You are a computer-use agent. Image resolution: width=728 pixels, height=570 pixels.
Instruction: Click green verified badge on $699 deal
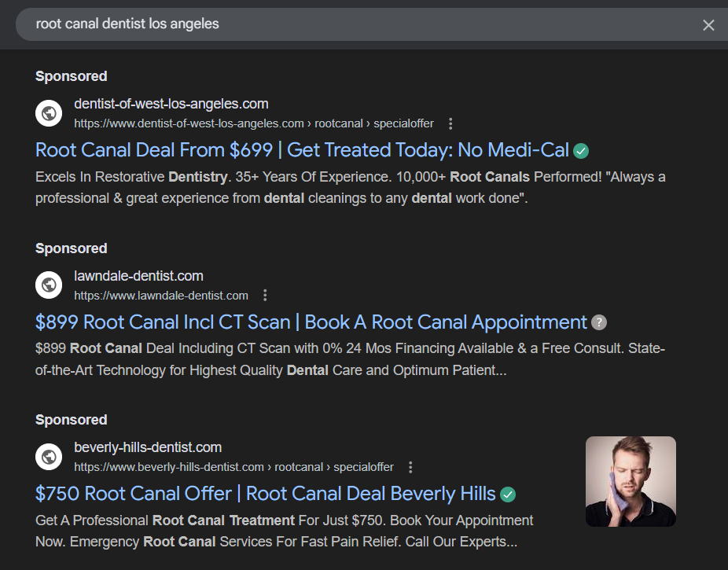[x=581, y=150]
